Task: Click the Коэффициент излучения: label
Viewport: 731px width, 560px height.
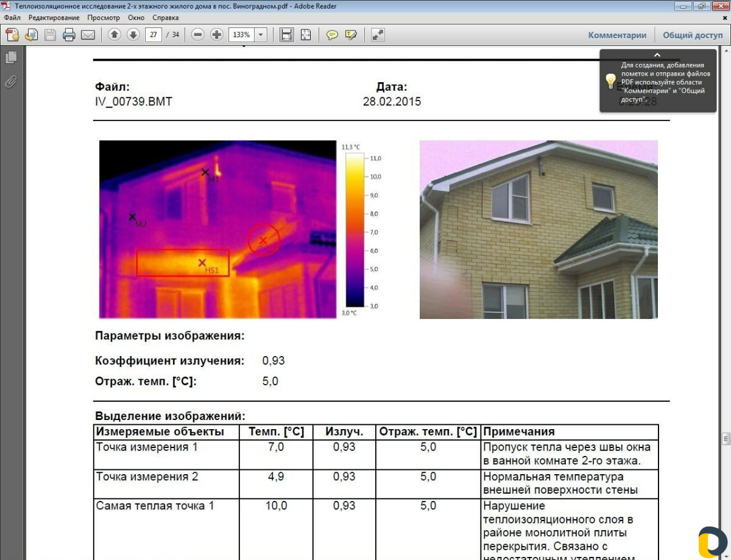Action: [x=170, y=361]
